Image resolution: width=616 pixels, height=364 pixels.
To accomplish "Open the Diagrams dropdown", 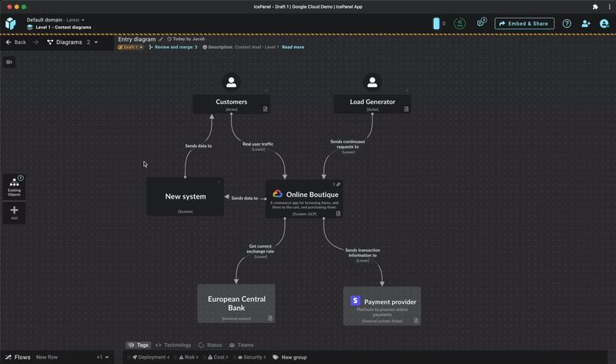I will coord(72,42).
